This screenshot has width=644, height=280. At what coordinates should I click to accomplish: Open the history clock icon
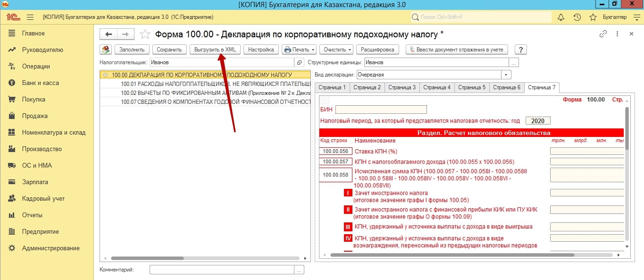[x=577, y=17]
